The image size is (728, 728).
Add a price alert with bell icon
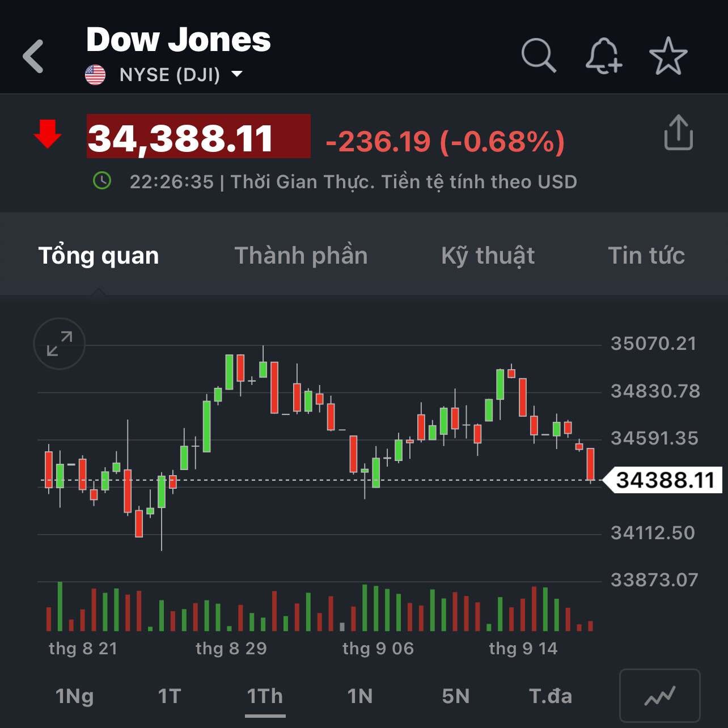[603, 56]
